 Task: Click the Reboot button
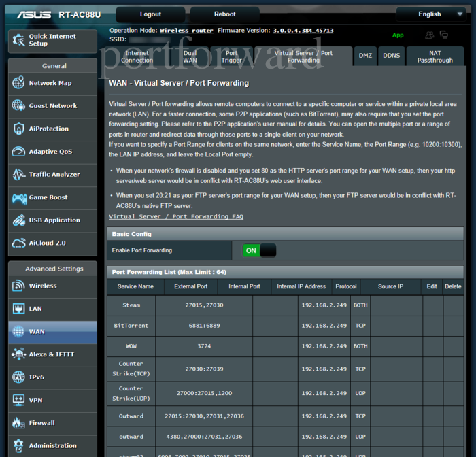(x=224, y=14)
